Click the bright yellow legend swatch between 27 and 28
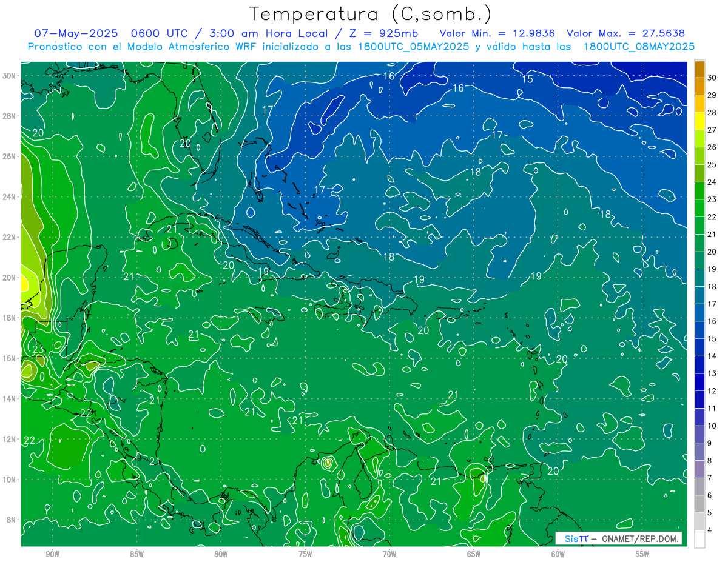Image resolution: width=728 pixels, height=562 pixels. click(x=699, y=121)
